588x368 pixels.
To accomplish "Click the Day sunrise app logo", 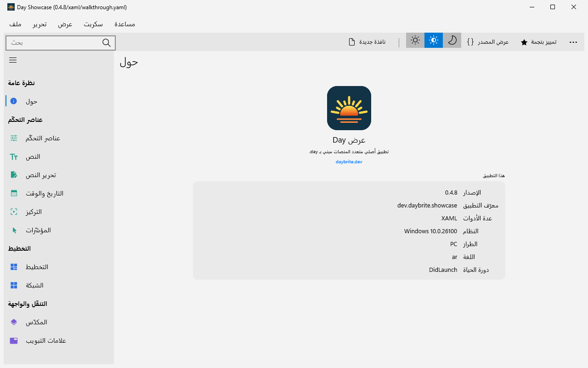I will 349,108.
